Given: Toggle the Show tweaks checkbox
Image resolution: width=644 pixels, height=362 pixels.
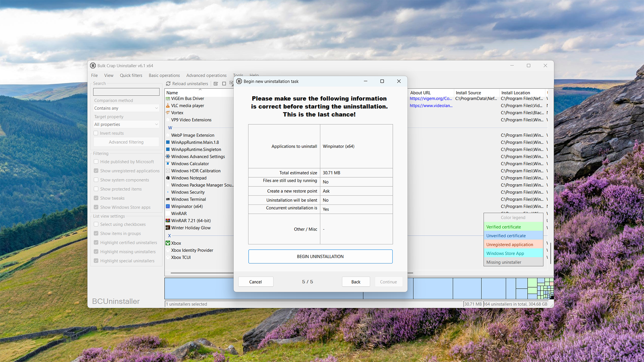Looking at the screenshot, I should pos(96,198).
